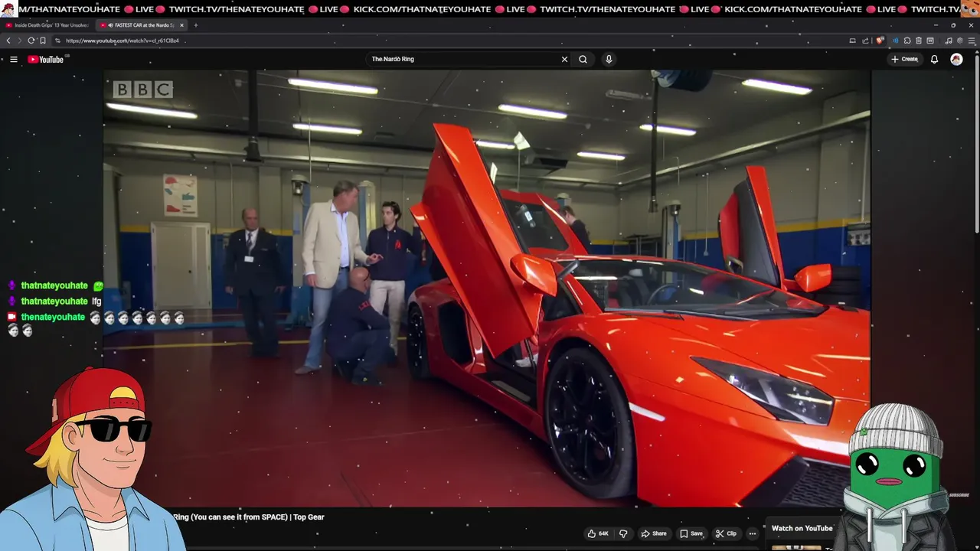This screenshot has height=551, width=980.
Task: Click the blue sound wave extension icon
Action: click(x=896, y=41)
